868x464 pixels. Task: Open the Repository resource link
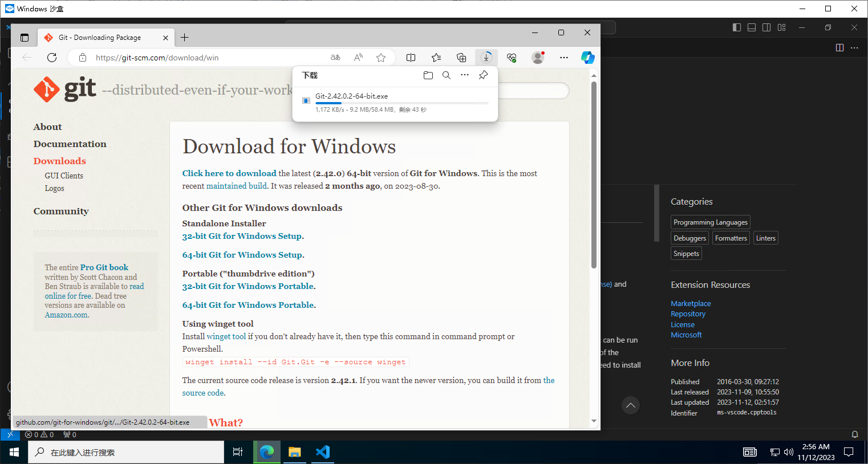[x=688, y=314]
